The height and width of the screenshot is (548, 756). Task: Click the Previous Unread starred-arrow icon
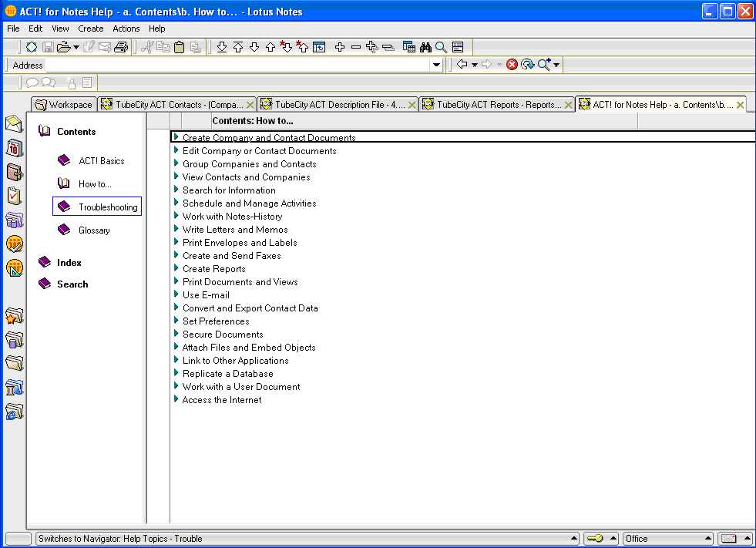[302, 47]
